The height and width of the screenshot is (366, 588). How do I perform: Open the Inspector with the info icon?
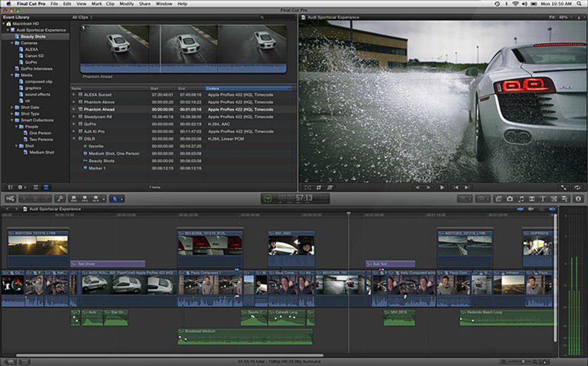click(578, 199)
